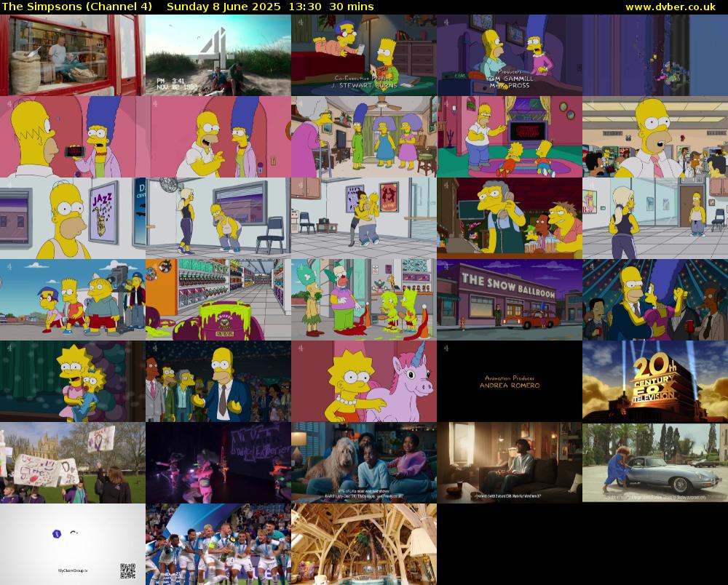Select the football team celebrating thumbnail
This screenshot has height=585, width=728.
pyautogui.click(x=218, y=544)
